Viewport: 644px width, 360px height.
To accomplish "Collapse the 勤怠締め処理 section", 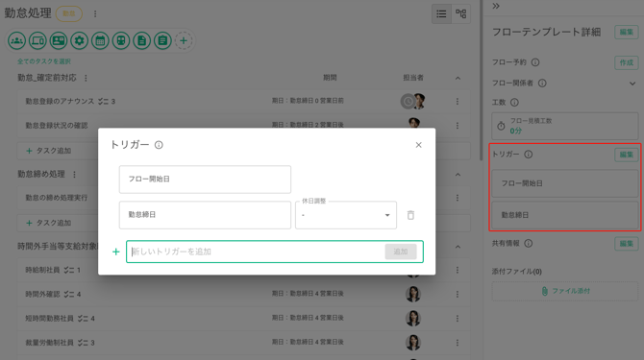I will (x=458, y=175).
